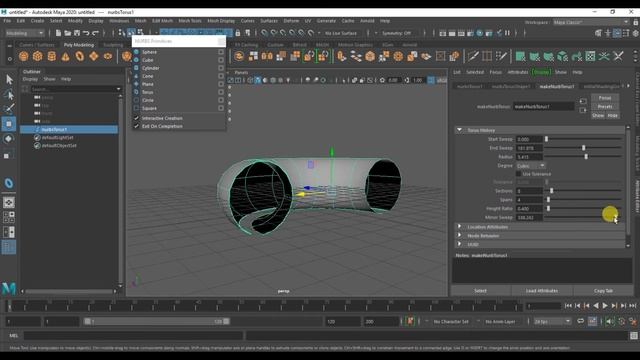Switch to the Poly Modeling shelf tab
The image size is (640, 360).
click(x=79, y=45)
